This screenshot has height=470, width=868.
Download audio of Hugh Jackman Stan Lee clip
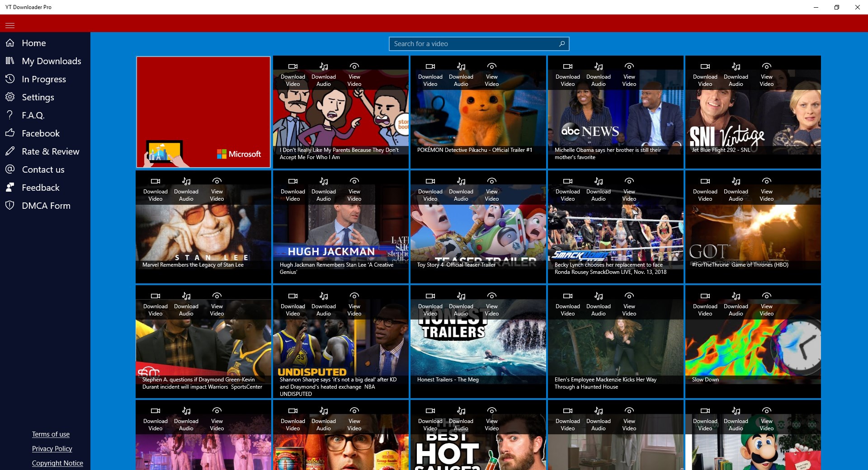324,190
